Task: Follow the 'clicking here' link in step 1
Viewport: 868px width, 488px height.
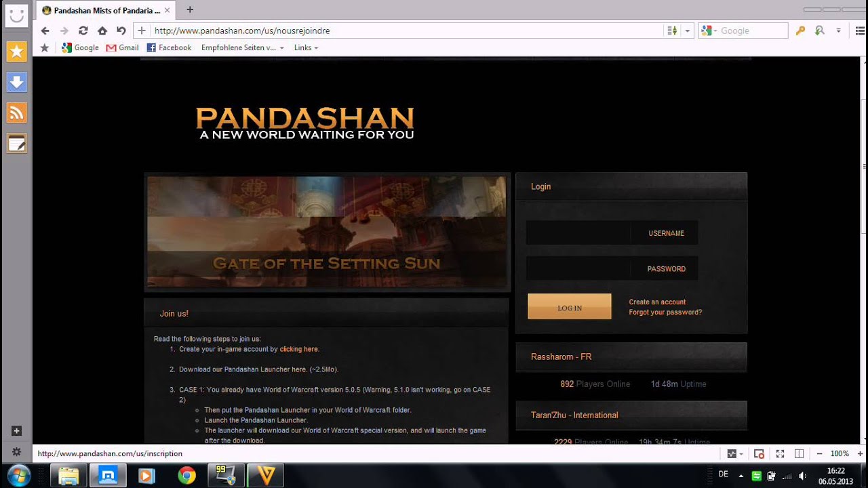Action: 298,349
